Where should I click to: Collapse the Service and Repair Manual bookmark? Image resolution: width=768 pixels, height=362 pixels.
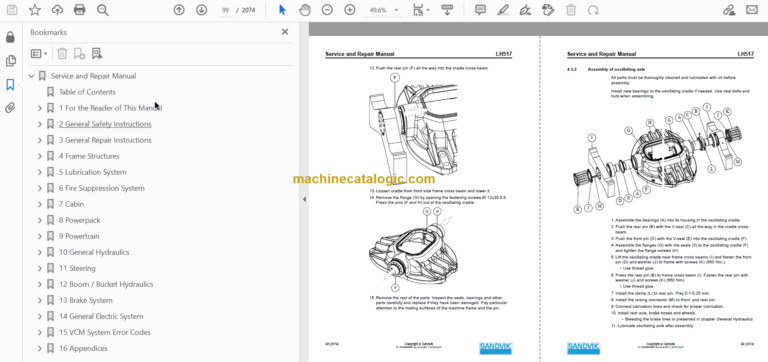32,76
